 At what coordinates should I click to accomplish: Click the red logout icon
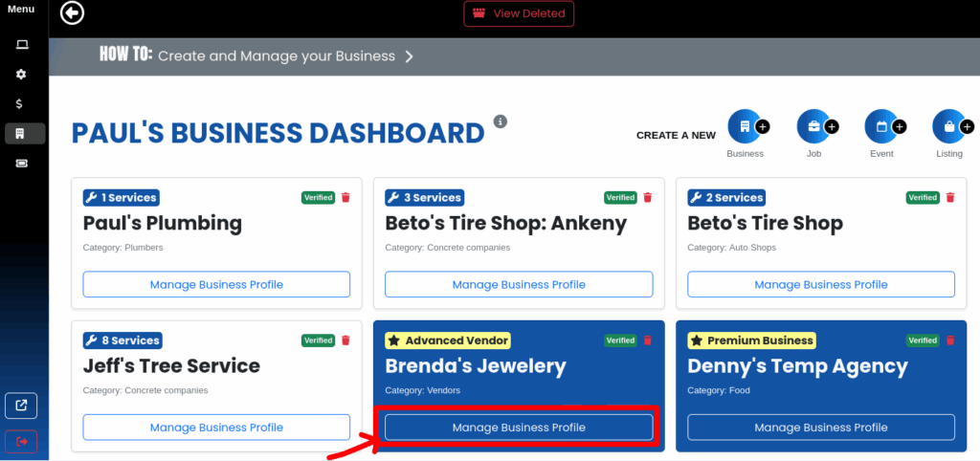[x=21, y=441]
